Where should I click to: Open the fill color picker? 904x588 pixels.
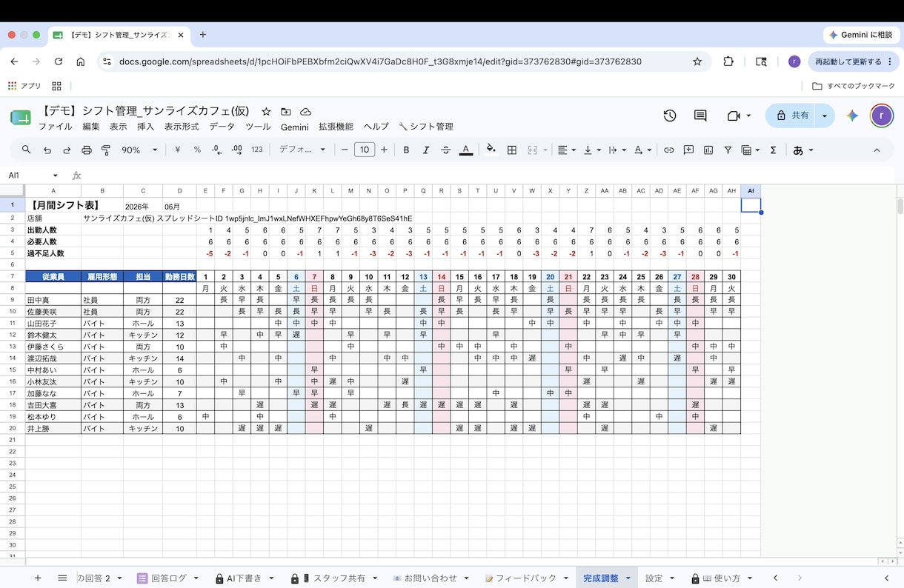[491, 150]
